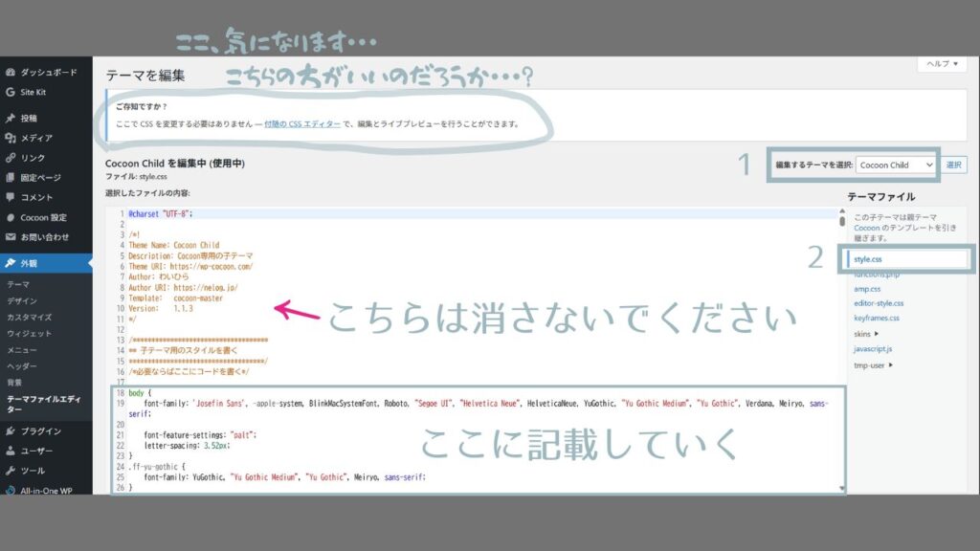Open keyframes.css theme file

coord(877,318)
